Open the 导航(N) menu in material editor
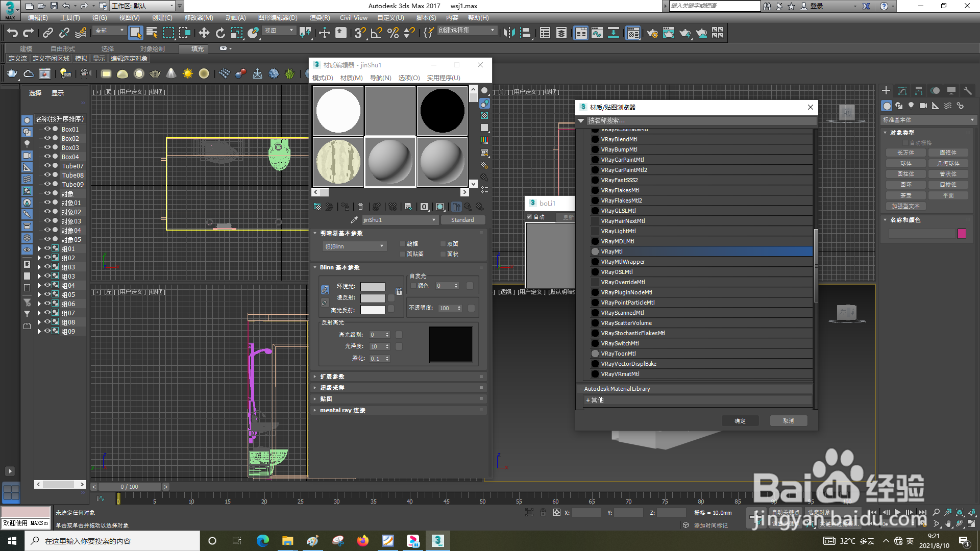Viewport: 980px width, 552px height. (x=380, y=78)
